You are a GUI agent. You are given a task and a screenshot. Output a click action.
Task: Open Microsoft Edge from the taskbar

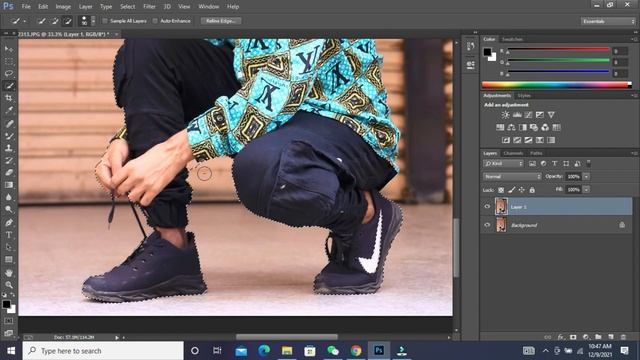click(264, 351)
